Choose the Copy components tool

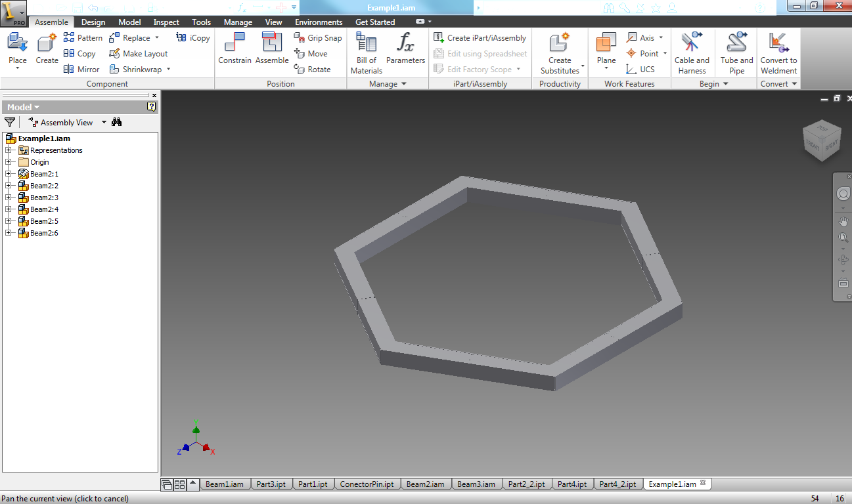79,54
